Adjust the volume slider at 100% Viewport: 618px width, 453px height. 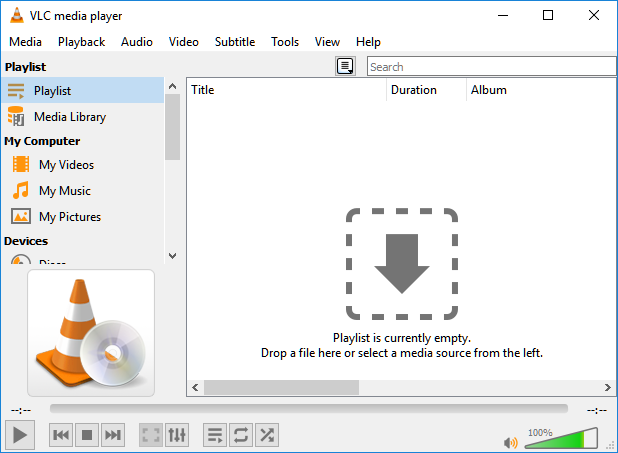[x=561, y=438]
